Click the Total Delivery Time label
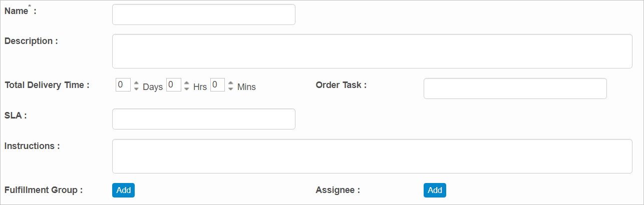 [x=47, y=85]
